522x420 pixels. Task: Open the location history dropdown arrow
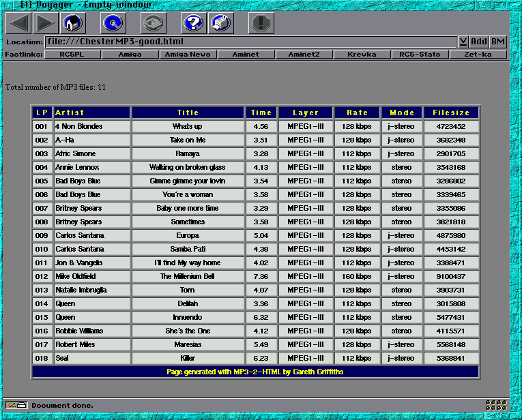click(463, 42)
